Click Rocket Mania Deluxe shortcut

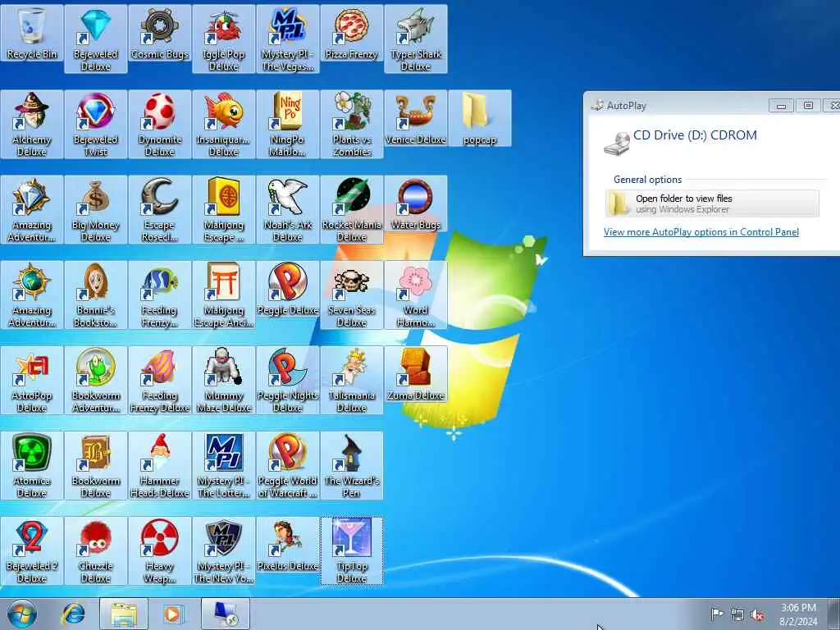coord(351,209)
